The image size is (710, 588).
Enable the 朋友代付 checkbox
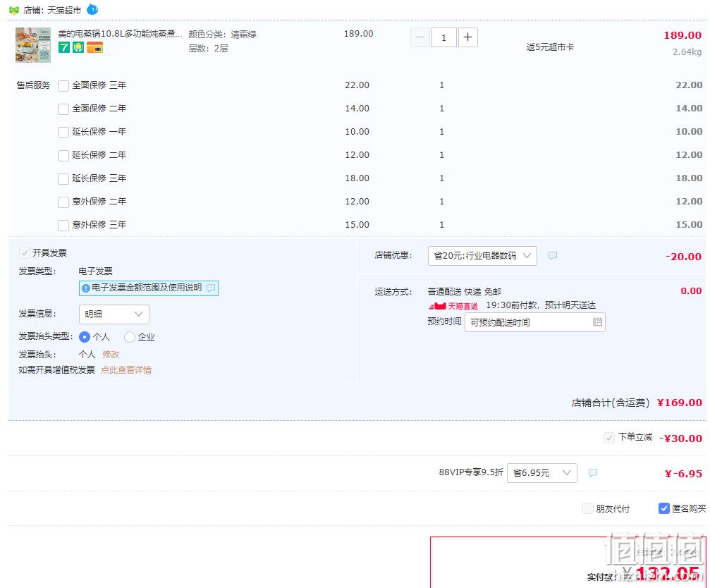(x=588, y=508)
